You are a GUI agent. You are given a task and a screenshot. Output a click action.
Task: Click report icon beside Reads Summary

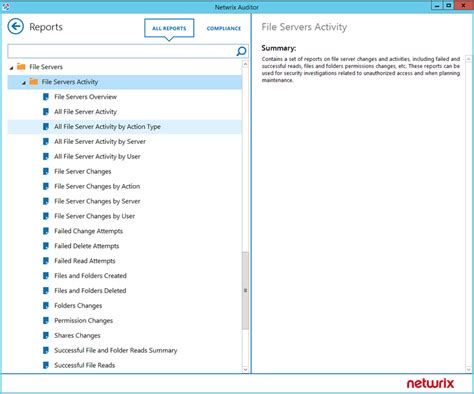(x=46, y=350)
